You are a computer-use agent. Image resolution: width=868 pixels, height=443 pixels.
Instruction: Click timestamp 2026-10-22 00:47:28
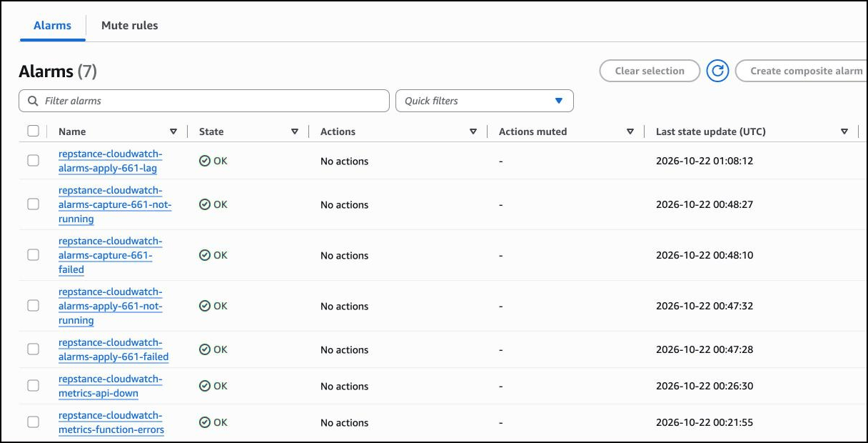pyautogui.click(x=705, y=349)
